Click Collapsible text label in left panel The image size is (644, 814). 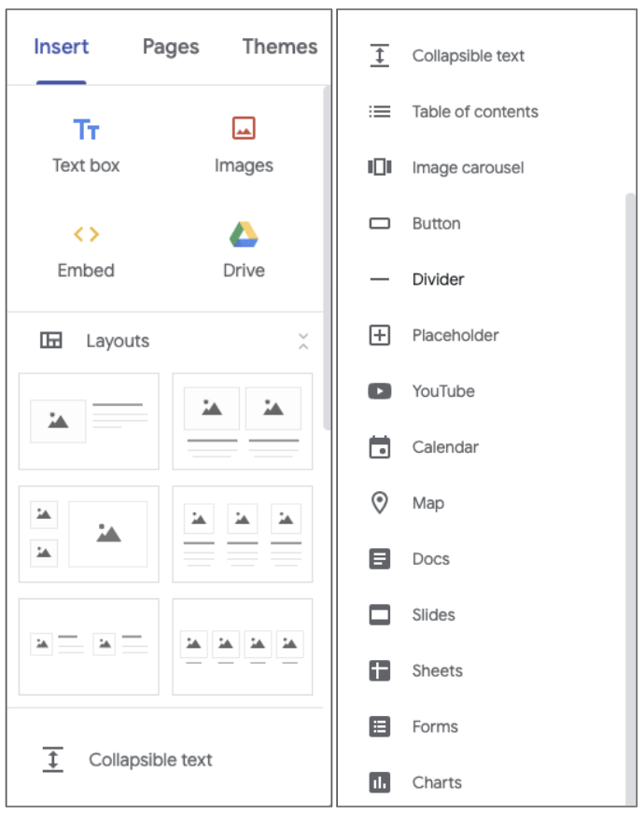[x=150, y=760]
